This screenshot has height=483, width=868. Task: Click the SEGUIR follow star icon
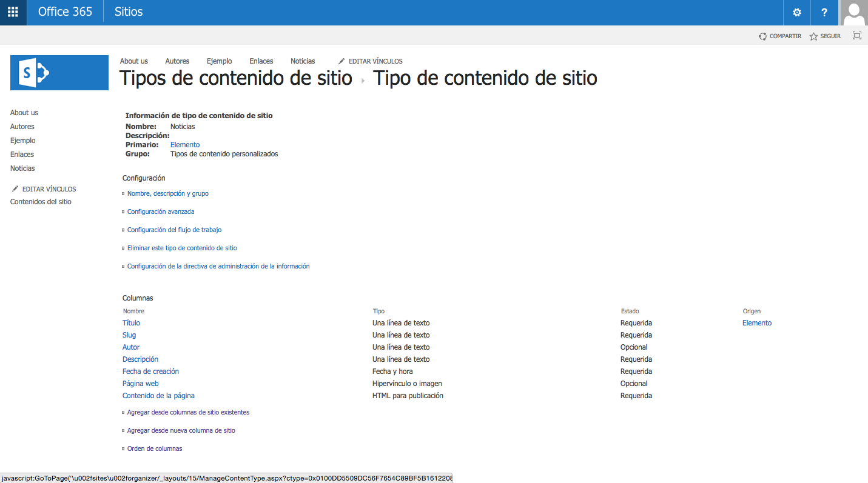[x=813, y=36]
